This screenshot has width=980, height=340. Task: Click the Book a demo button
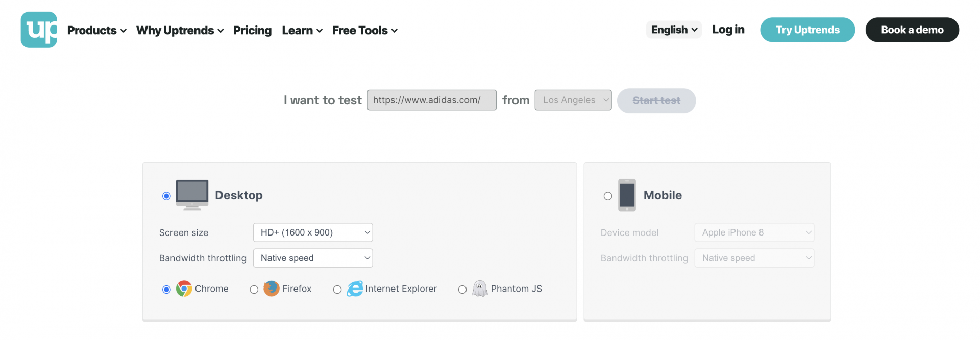pos(912,30)
